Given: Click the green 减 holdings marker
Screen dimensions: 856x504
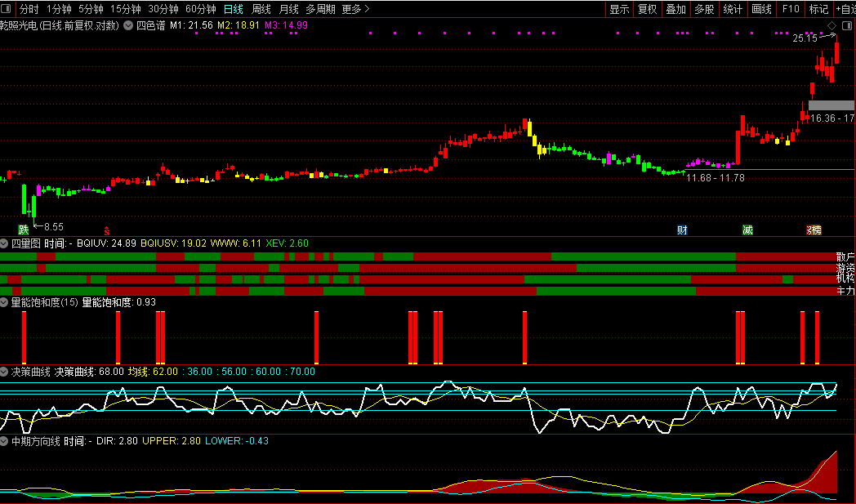Looking at the screenshot, I should pos(747,230).
